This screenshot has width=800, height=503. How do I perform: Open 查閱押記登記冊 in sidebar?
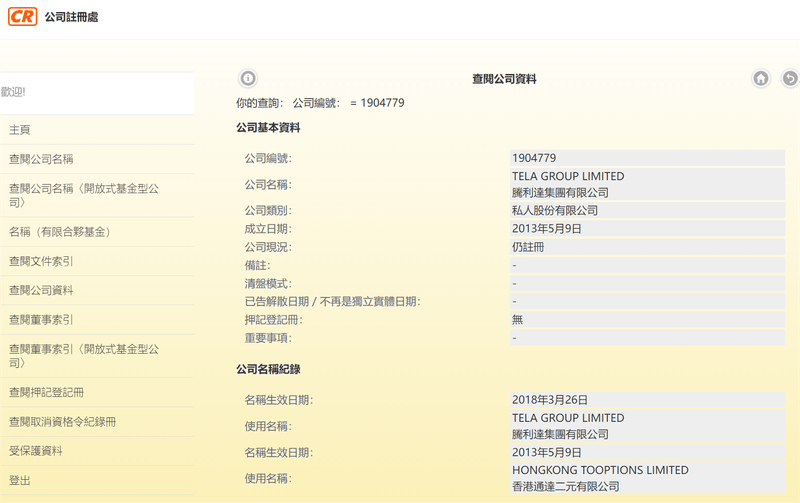click(46, 392)
